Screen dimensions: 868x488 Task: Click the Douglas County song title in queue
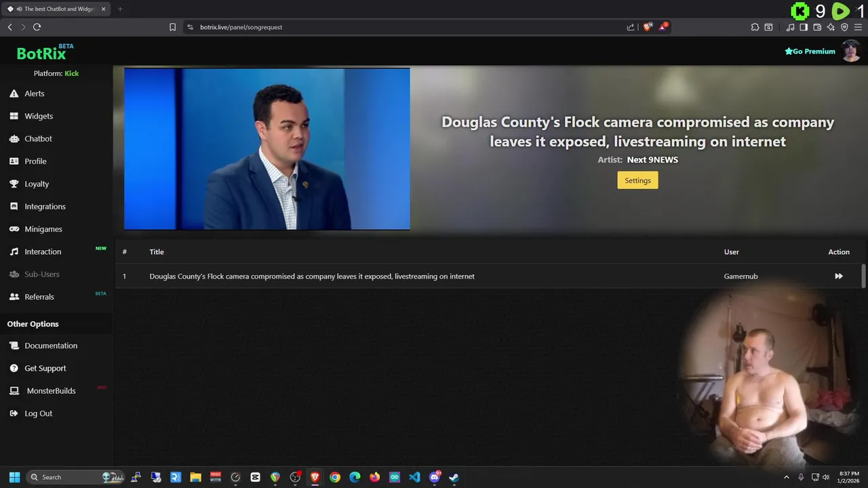312,276
